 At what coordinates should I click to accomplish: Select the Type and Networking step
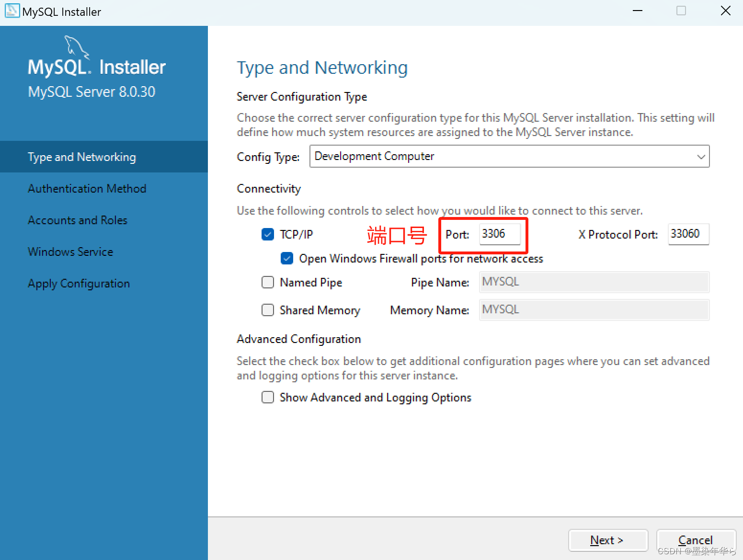click(x=104, y=157)
